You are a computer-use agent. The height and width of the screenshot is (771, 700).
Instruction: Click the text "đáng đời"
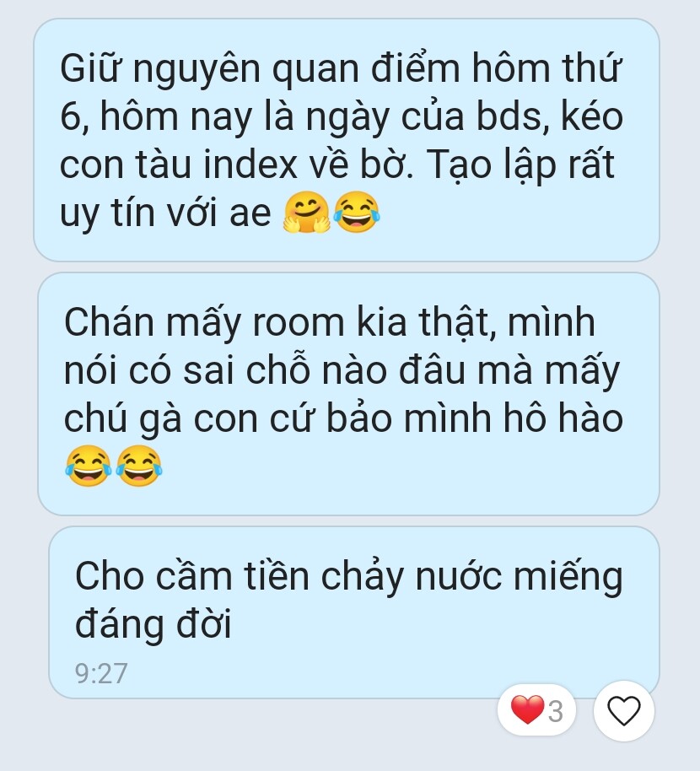coord(153,624)
